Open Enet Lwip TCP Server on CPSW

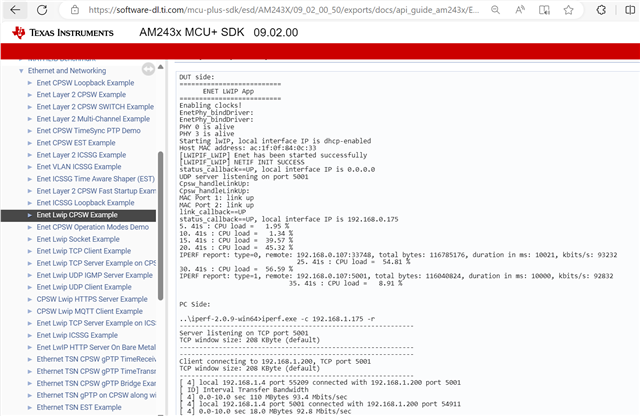tap(96, 263)
